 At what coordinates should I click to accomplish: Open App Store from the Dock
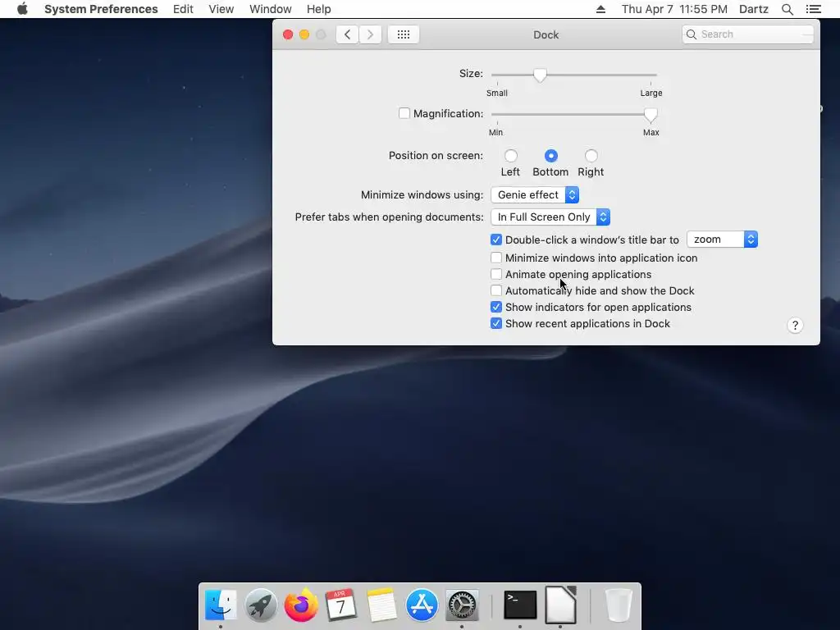point(422,605)
